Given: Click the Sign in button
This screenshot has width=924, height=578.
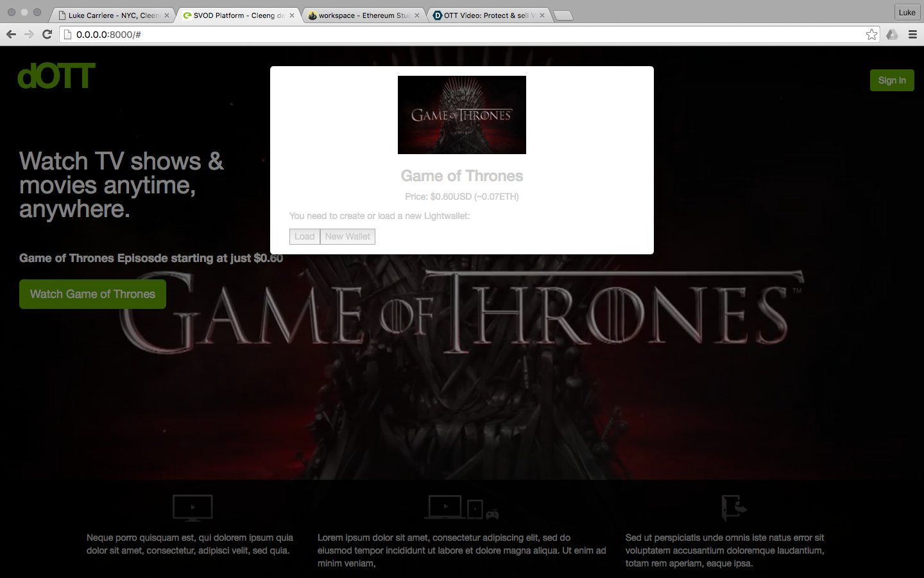Looking at the screenshot, I should pyautogui.click(x=892, y=80).
